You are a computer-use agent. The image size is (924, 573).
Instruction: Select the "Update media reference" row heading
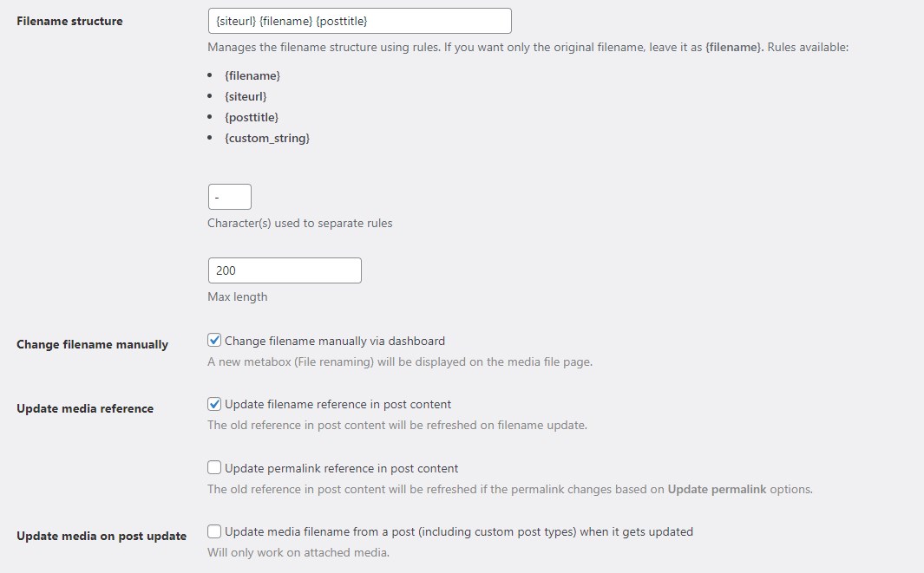point(85,408)
